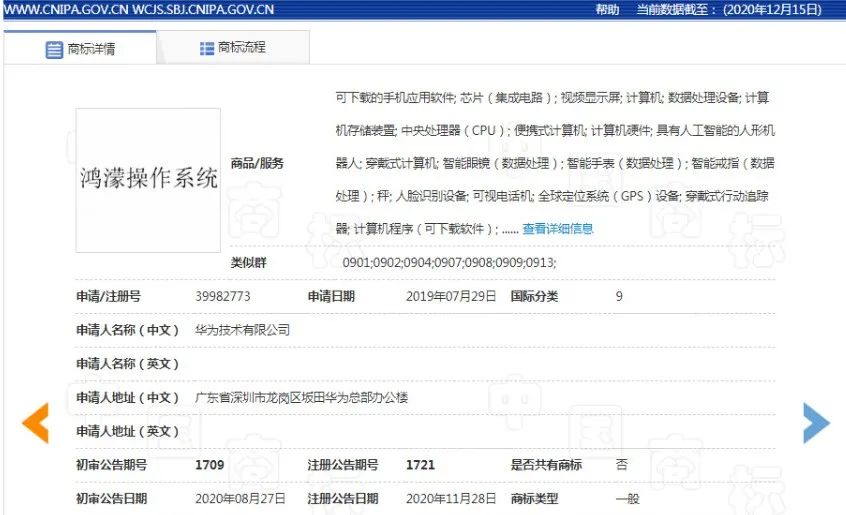Go to next record with blue arrow
846x515 pixels.
coord(816,423)
